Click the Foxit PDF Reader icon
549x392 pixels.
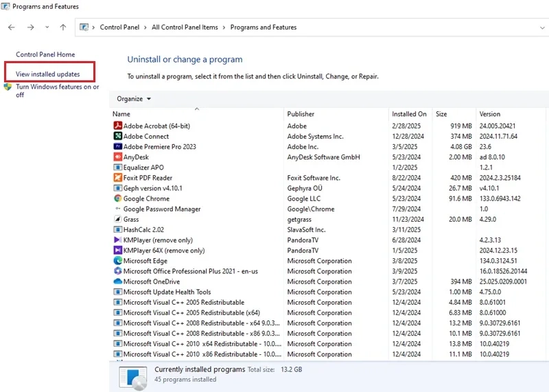coord(117,178)
